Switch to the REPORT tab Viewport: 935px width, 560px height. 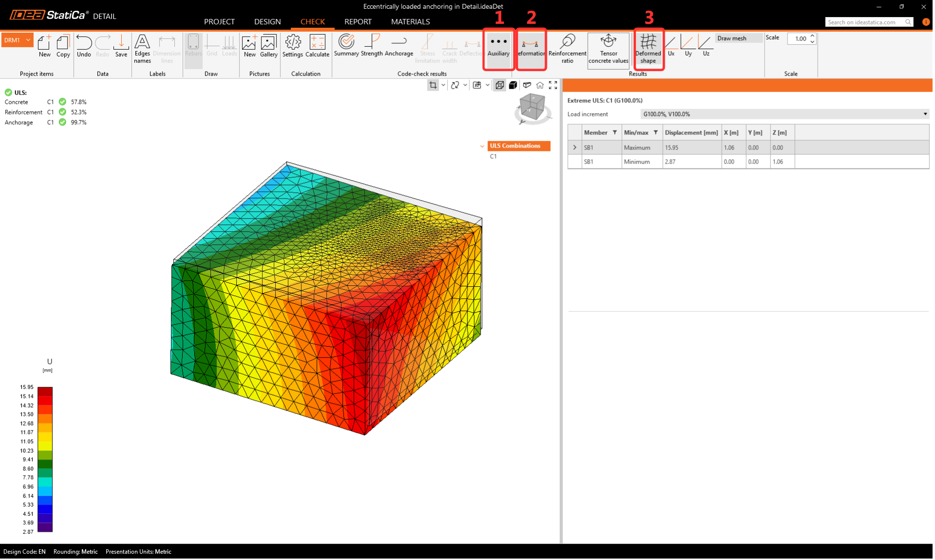click(357, 21)
